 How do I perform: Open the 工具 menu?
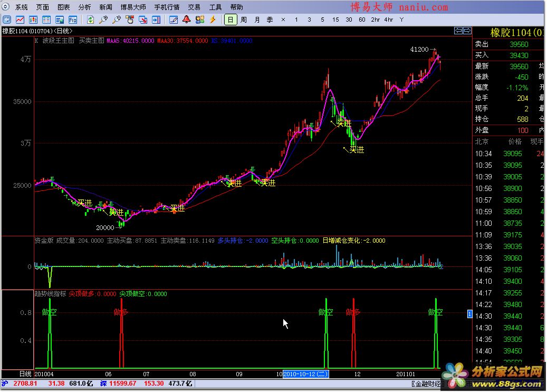coord(215,7)
